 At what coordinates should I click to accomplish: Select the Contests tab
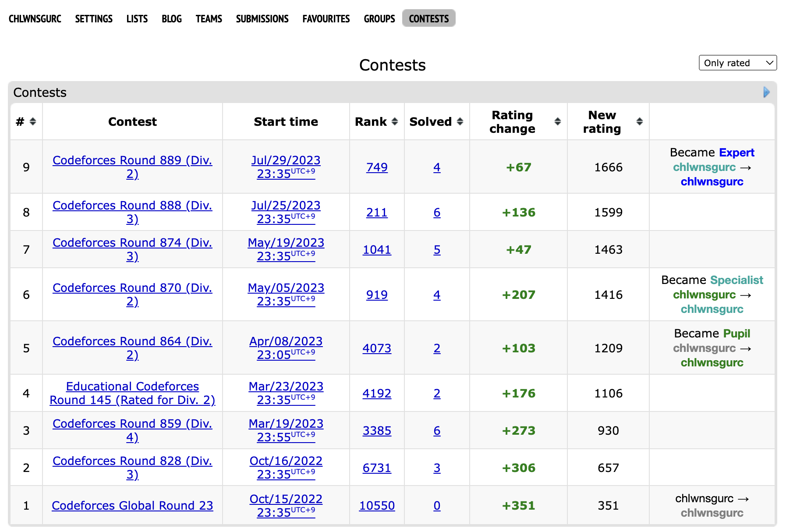tap(429, 18)
